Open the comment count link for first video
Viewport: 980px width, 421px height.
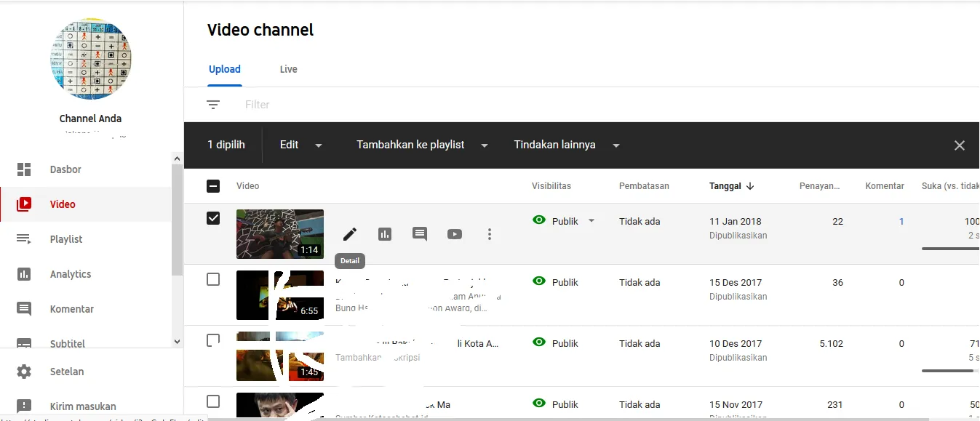click(901, 221)
